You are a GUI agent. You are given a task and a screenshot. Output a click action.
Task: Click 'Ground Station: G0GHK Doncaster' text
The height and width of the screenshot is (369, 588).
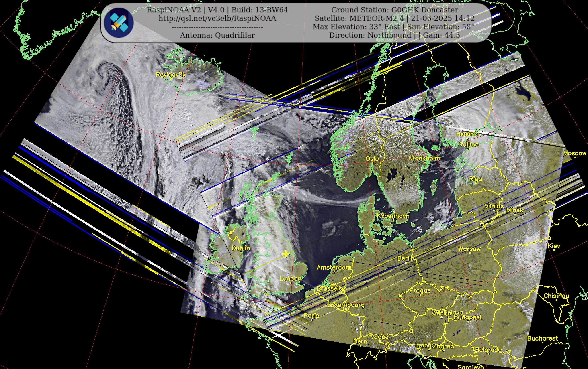(395, 10)
